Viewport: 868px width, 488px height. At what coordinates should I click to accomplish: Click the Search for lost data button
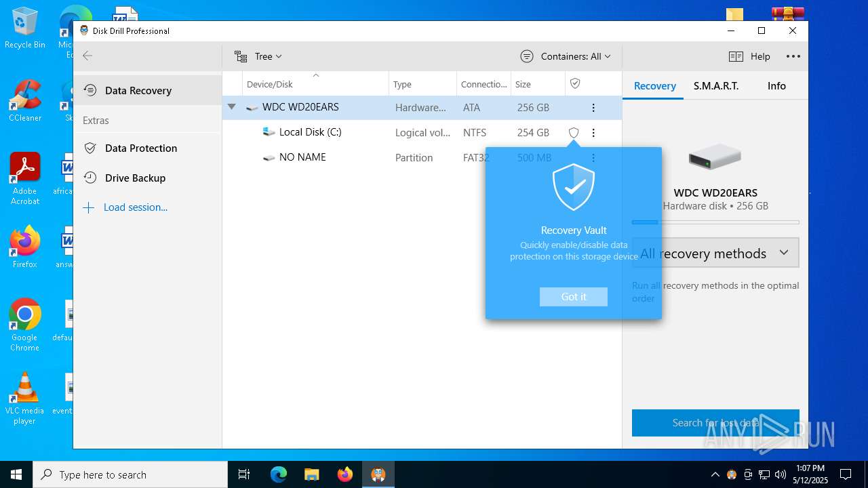pyautogui.click(x=715, y=423)
